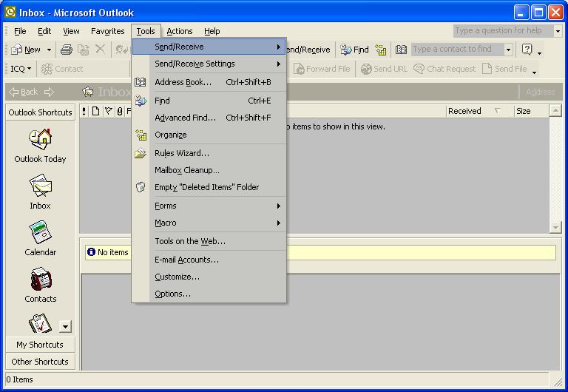Choose Empty Deleted Items Folder
The image size is (568, 392).
coord(209,187)
